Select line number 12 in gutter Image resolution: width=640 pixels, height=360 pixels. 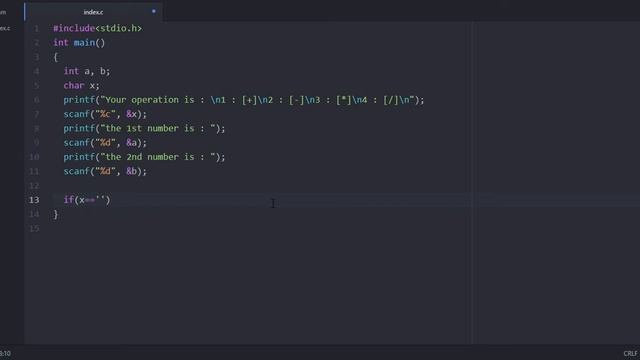[x=34, y=185]
